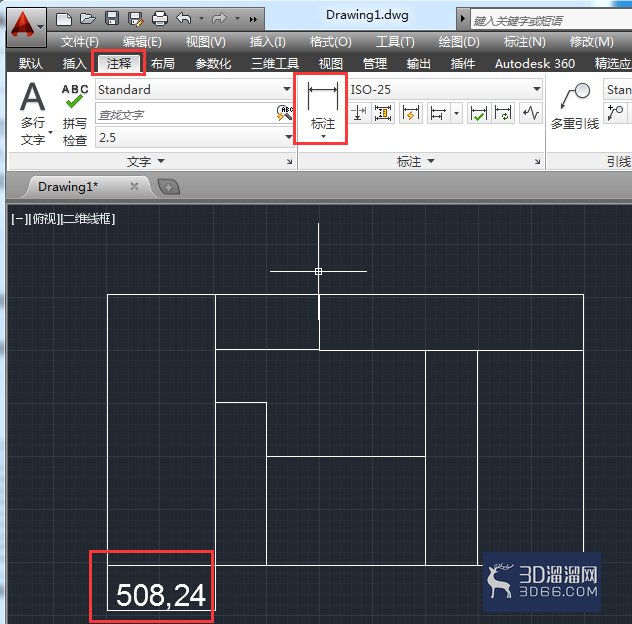Open the continue dimension flyout arrow

click(x=456, y=113)
